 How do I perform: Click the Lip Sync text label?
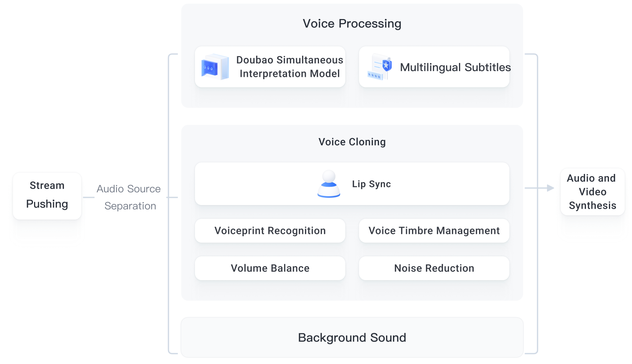tap(371, 184)
